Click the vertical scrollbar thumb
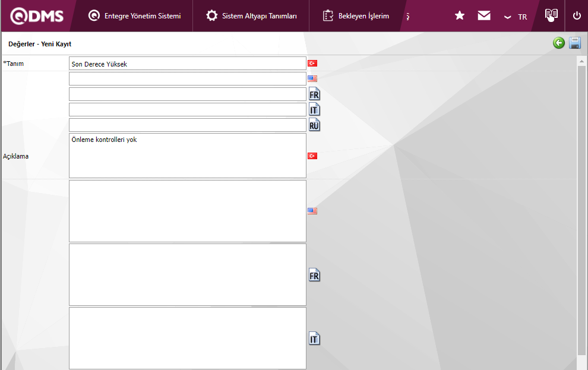Image resolution: width=588 pixels, height=370 pixels. pos(581,211)
